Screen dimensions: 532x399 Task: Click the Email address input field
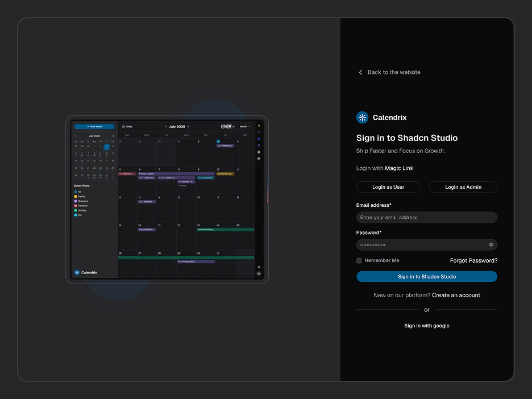(x=427, y=218)
